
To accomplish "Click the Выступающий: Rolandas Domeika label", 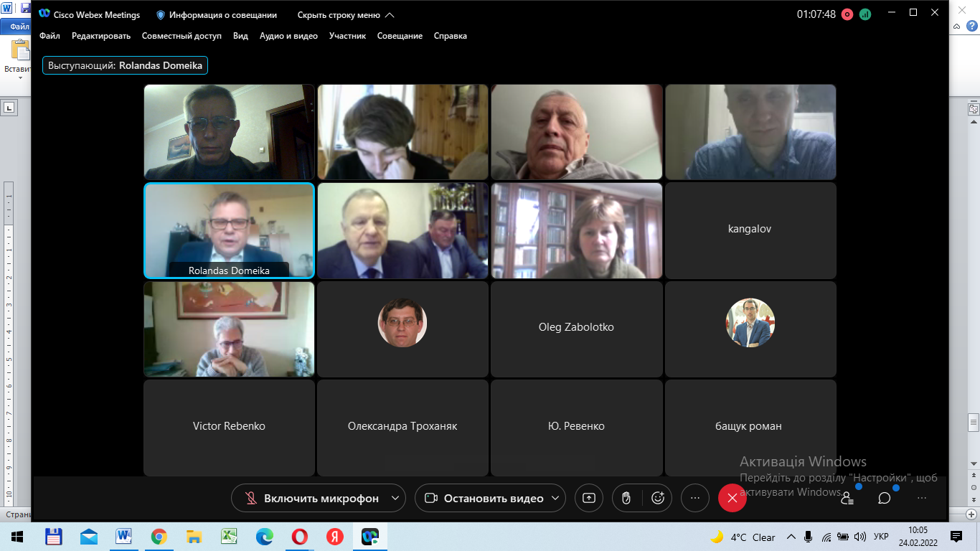I will 125,65.
